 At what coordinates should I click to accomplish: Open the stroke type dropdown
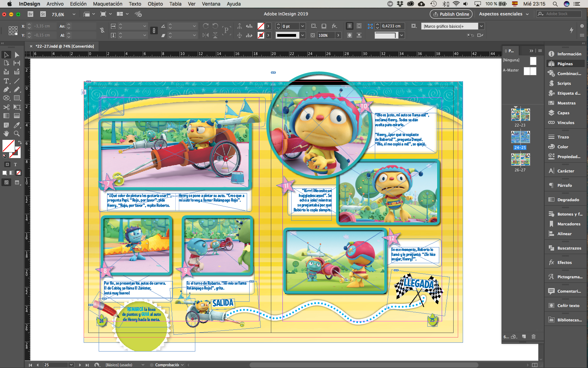pyautogui.click(x=303, y=35)
